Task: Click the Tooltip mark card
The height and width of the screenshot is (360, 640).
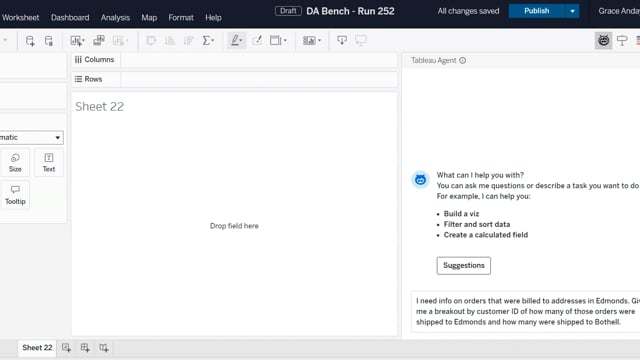Action: (x=15, y=195)
